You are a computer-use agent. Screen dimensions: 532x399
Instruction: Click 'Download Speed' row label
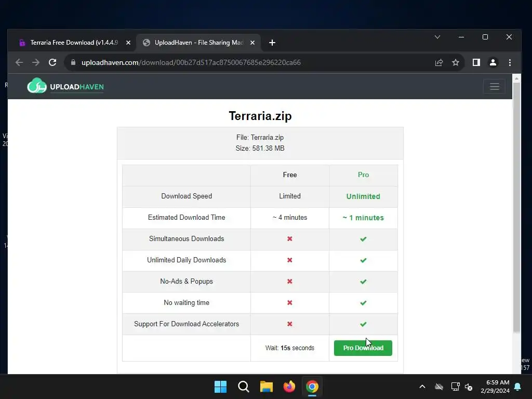point(187,196)
